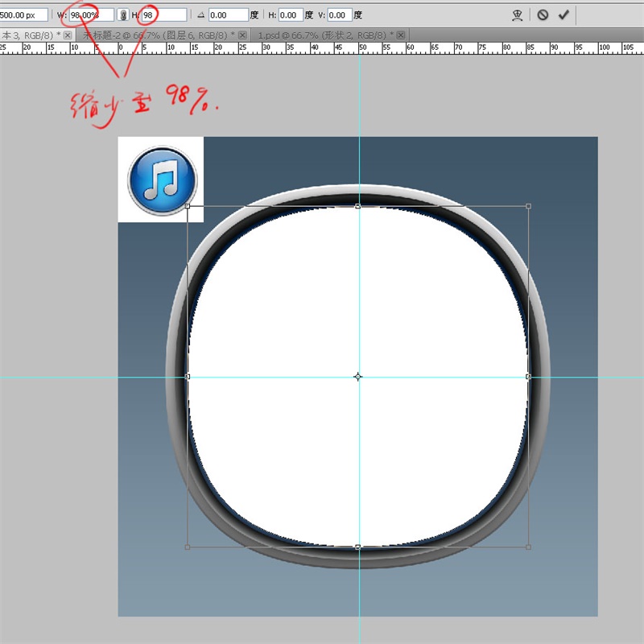This screenshot has height=644, width=644.
Task: Toggle the maintain aspect ratio link icon
Action: pos(123,14)
